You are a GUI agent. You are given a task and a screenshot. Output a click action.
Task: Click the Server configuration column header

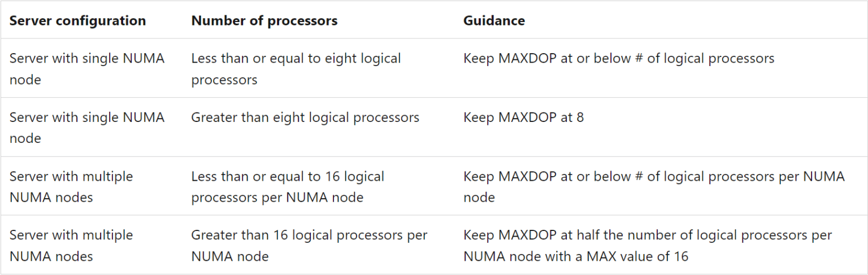77,21
